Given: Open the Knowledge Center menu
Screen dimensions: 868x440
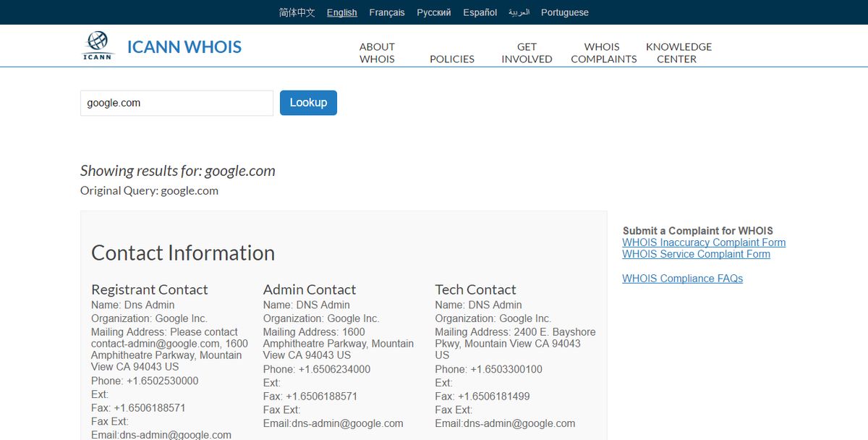Looking at the screenshot, I should point(678,53).
